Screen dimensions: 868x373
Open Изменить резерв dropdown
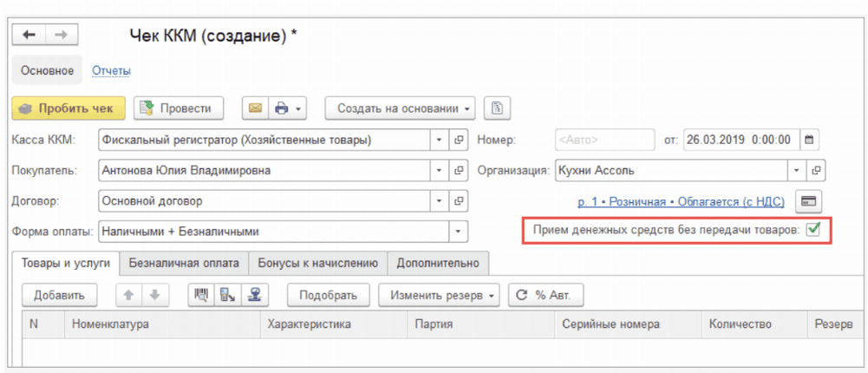coord(439,295)
